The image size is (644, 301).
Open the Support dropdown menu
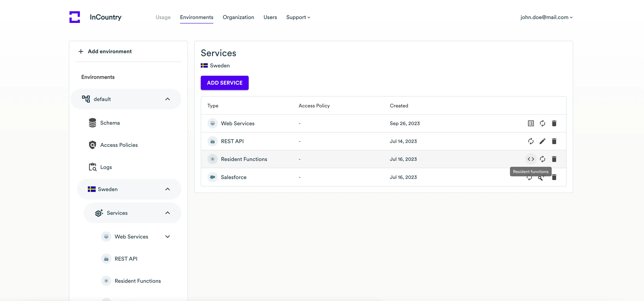[298, 17]
